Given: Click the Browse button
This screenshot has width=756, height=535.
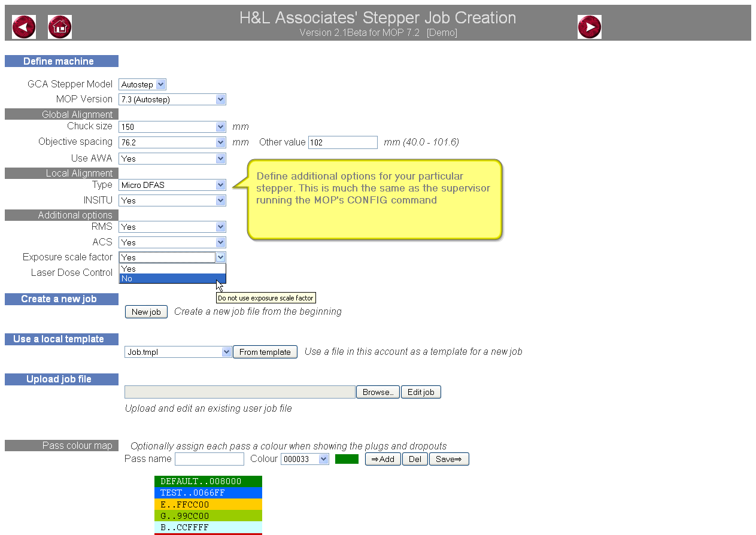Looking at the screenshot, I should (x=378, y=392).
